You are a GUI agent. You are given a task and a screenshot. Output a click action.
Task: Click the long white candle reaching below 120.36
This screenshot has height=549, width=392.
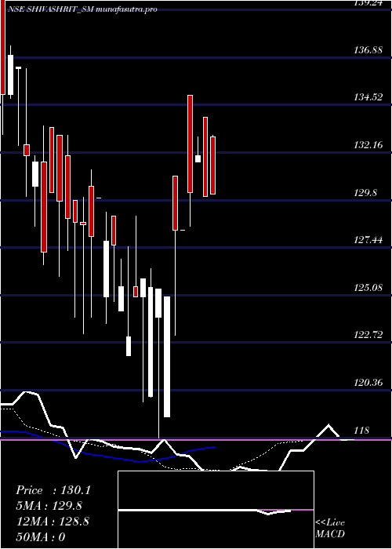point(167,356)
